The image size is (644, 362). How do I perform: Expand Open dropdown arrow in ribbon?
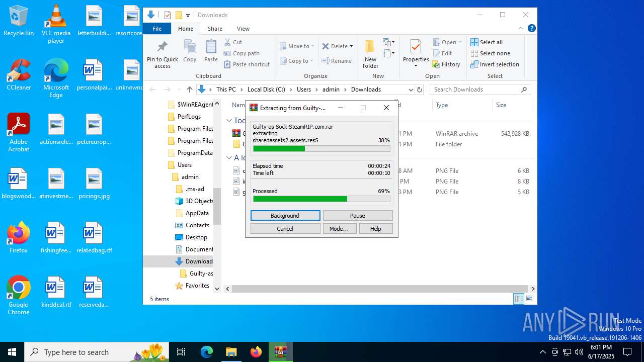460,42
